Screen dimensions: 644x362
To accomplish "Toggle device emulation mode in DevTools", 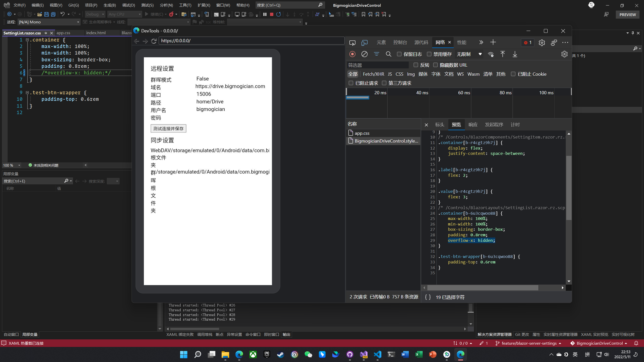I will coord(364,42).
